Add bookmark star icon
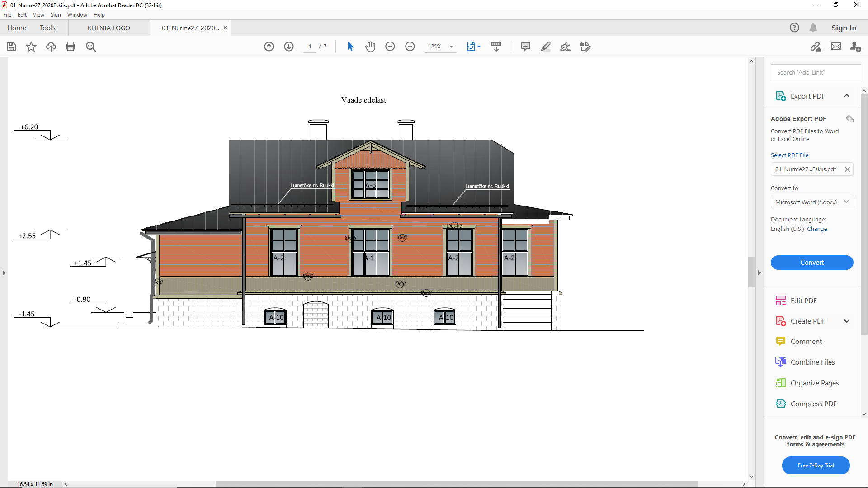The image size is (868, 488). 31,47
